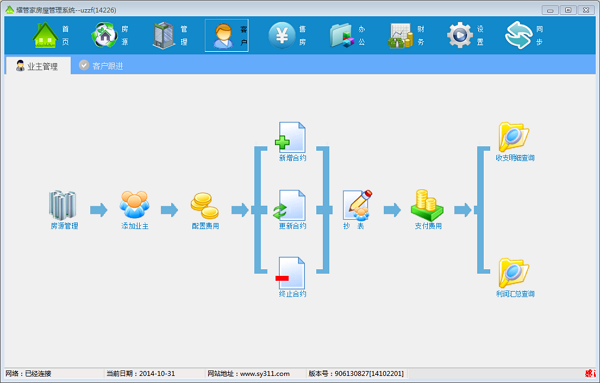
Task: Click the 网站地址 www.sy311.com status text
Action: click(x=248, y=374)
